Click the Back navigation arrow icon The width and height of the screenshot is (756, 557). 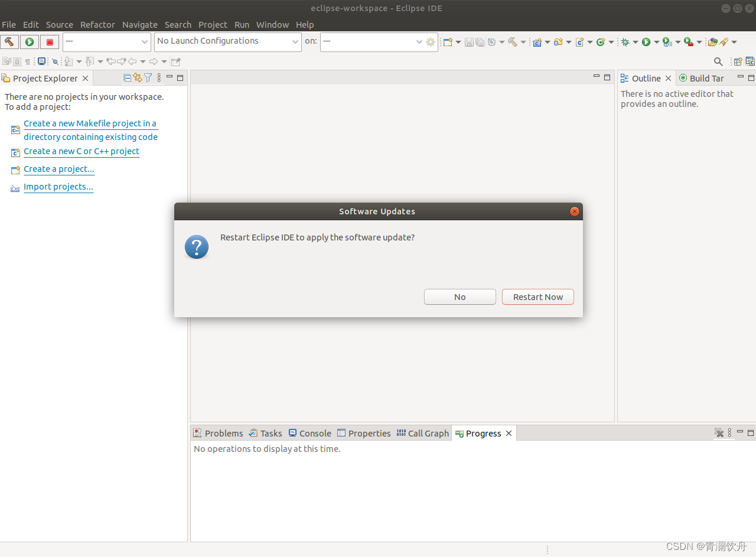tap(132, 61)
